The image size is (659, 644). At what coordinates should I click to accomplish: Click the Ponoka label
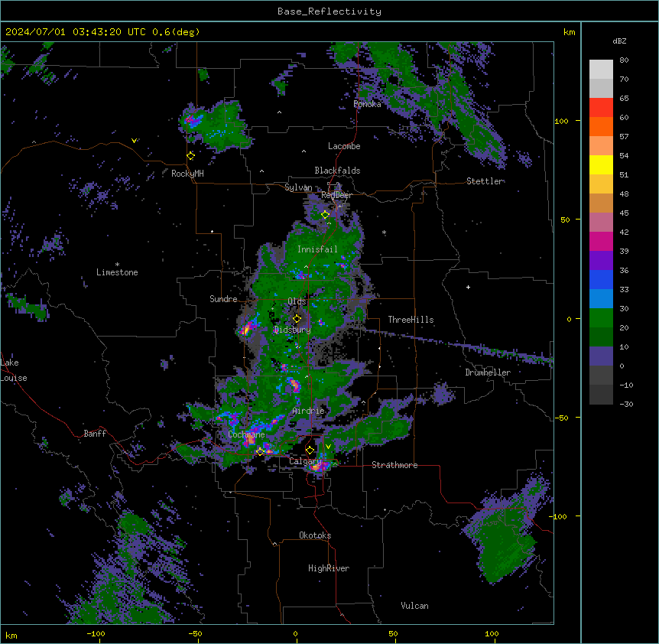pos(367,104)
